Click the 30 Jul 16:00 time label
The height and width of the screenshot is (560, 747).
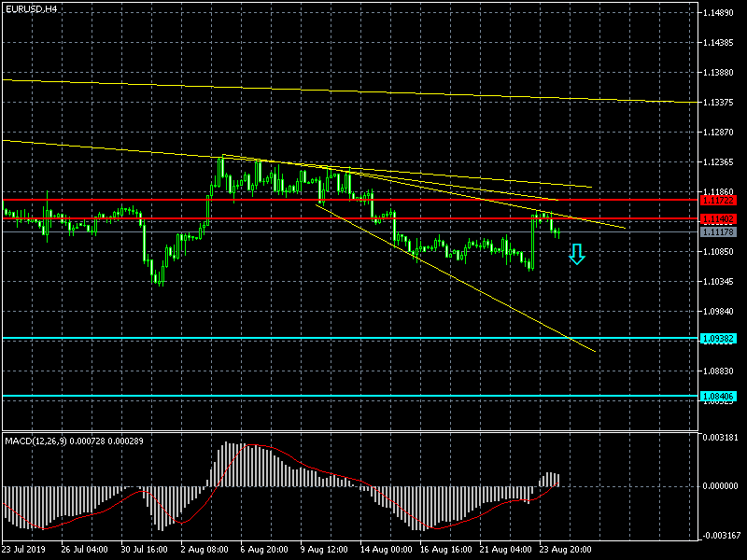point(143,550)
